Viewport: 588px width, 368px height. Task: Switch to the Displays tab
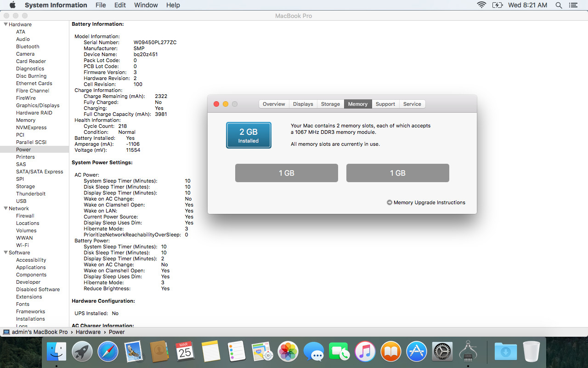pyautogui.click(x=303, y=104)
